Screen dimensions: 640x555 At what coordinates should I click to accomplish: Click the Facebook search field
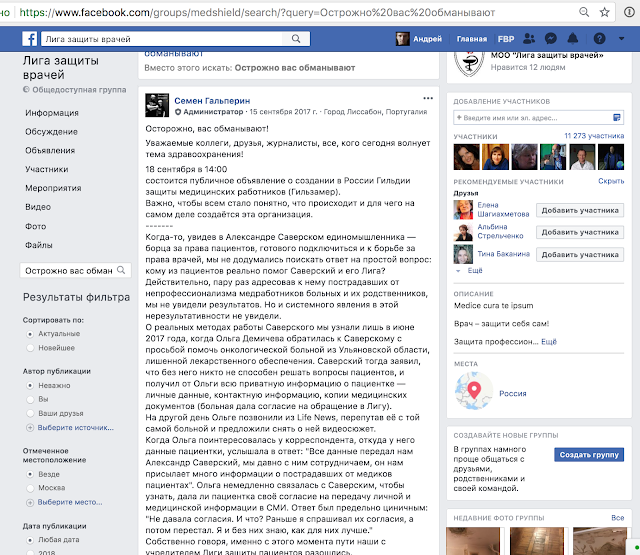(162, 39)
